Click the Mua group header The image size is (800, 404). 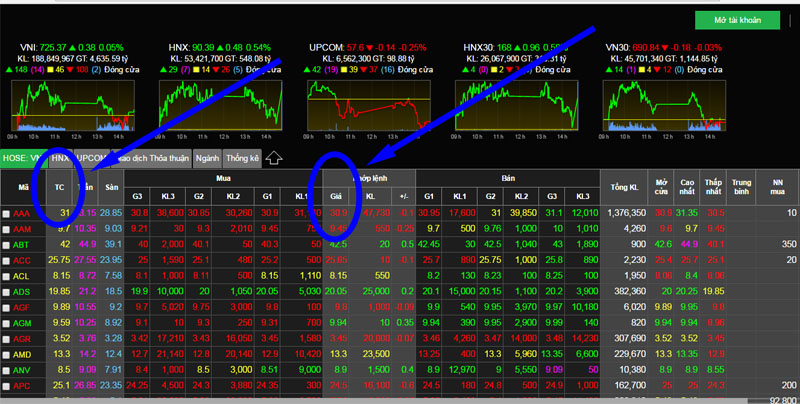pyautogui.click(x=223, y=178)
